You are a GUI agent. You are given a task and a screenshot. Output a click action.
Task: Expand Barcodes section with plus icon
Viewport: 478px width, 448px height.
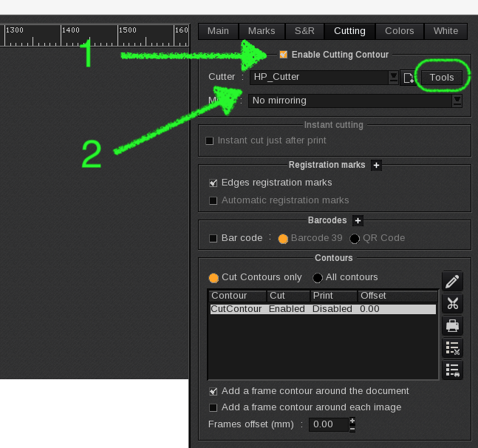[358, 220]
